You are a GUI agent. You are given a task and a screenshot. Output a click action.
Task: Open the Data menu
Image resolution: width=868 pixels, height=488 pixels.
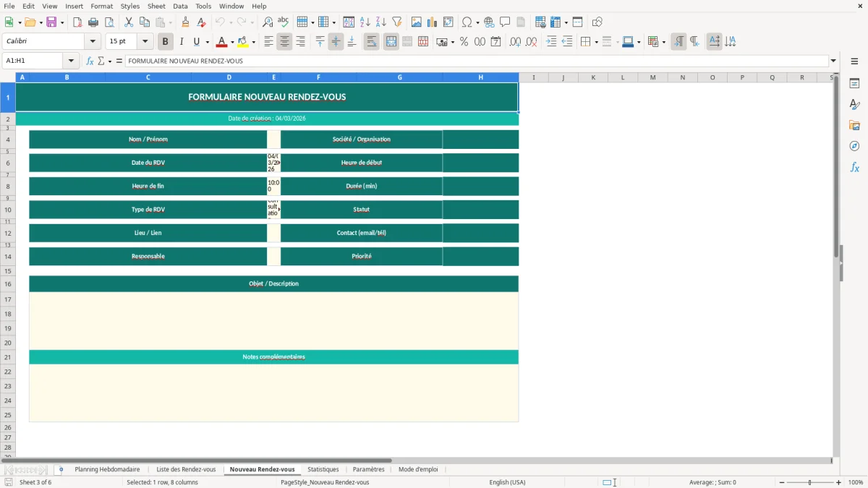(x=180, y=6)
